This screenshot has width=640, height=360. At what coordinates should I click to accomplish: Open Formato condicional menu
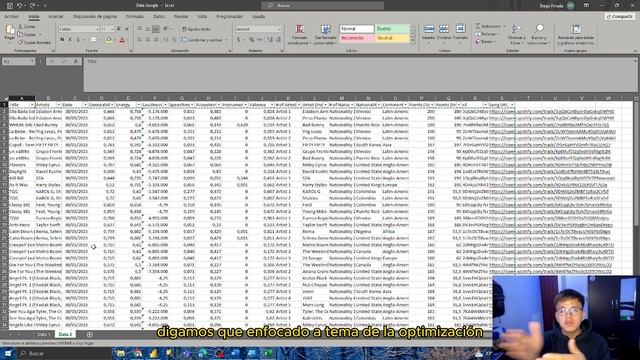click(x=300, y=35)
